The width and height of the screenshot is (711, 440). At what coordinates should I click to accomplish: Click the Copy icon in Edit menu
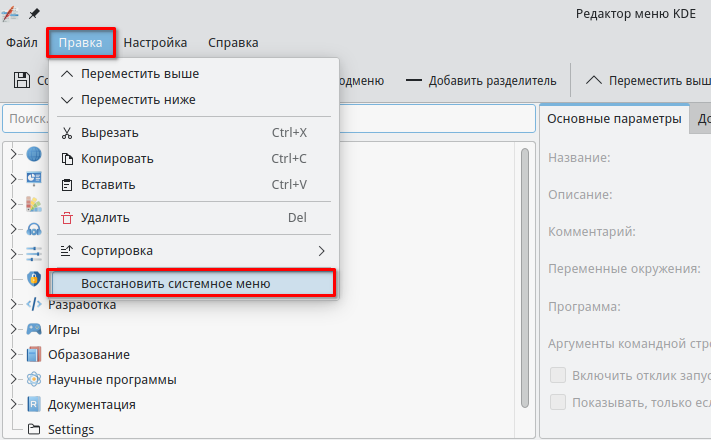click(67, 158)
